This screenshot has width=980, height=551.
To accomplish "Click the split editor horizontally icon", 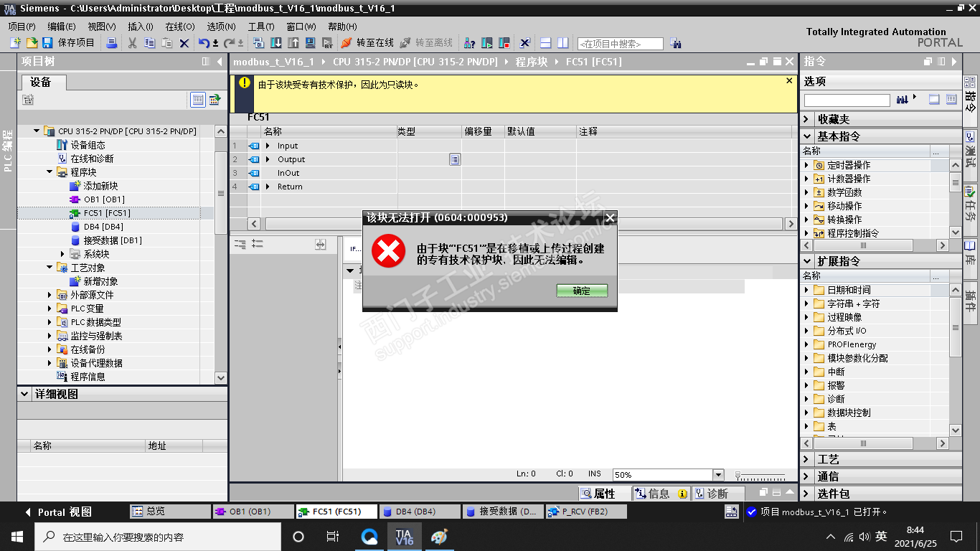I will [x=546, y=43].
